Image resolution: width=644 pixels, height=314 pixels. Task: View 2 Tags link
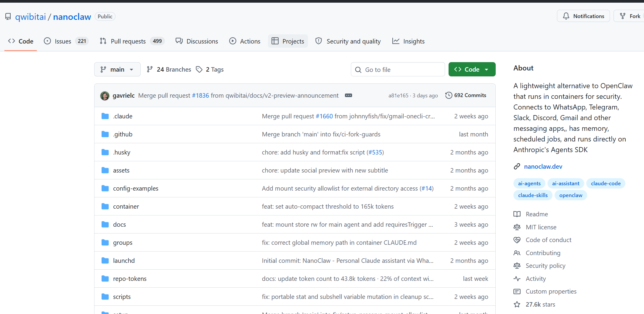(x=210, y=69)
